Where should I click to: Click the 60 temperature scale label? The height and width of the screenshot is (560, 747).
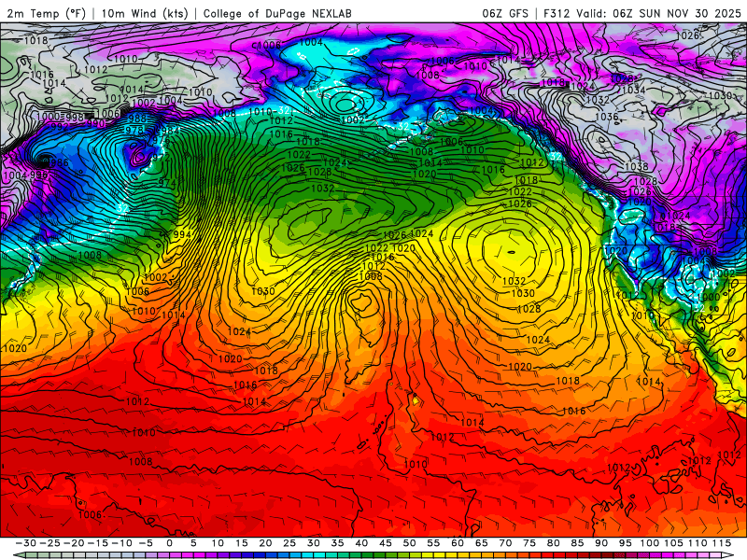point(458,543)
